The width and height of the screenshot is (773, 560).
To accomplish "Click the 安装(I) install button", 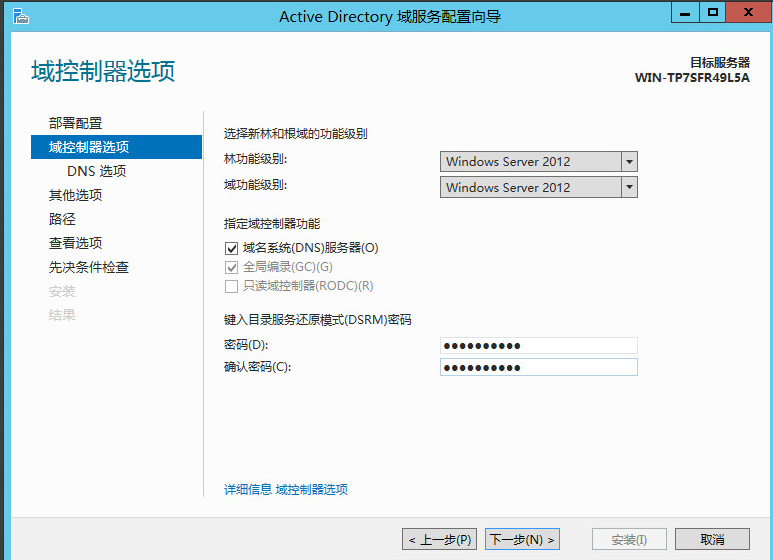I will tap(629, 539).
